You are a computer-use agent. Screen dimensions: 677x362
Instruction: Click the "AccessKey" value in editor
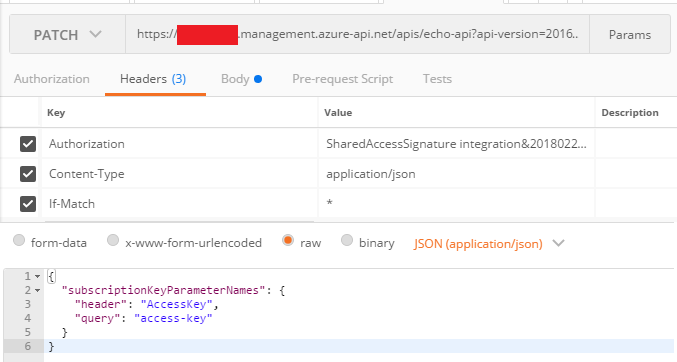pos(177,305)
